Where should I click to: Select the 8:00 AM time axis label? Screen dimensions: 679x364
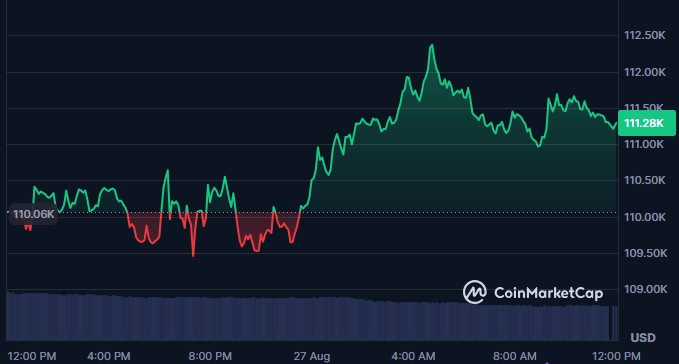pos(514,356)
